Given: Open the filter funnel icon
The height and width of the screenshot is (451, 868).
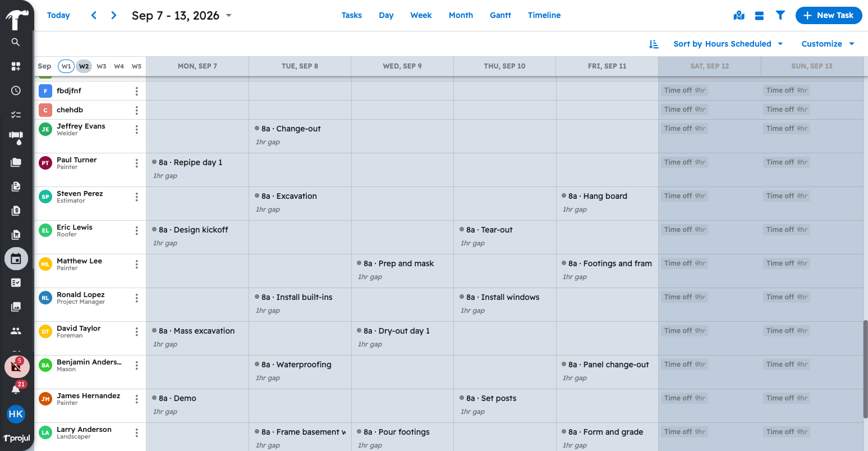Looking at the screenshot, I should 780,15.
